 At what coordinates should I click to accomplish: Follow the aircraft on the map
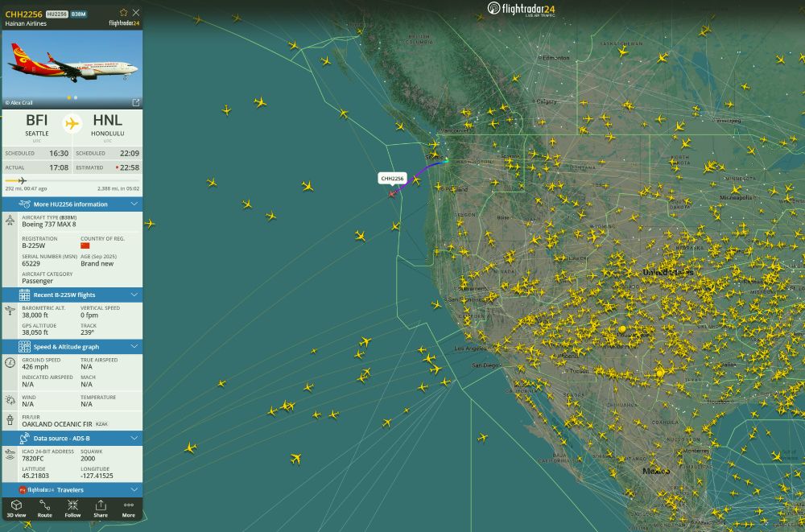pyautogui.click(x=72, y=509)
